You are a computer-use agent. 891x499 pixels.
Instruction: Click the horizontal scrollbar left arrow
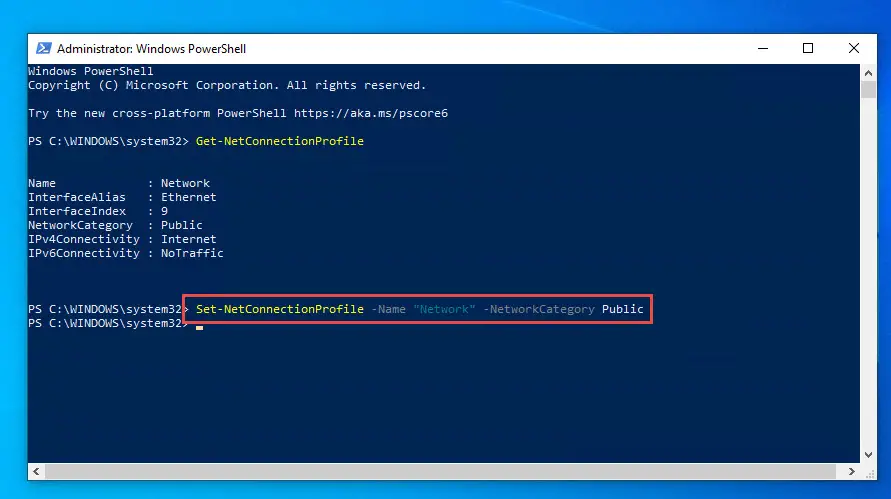pyautogui.click(x=36, y=471)
